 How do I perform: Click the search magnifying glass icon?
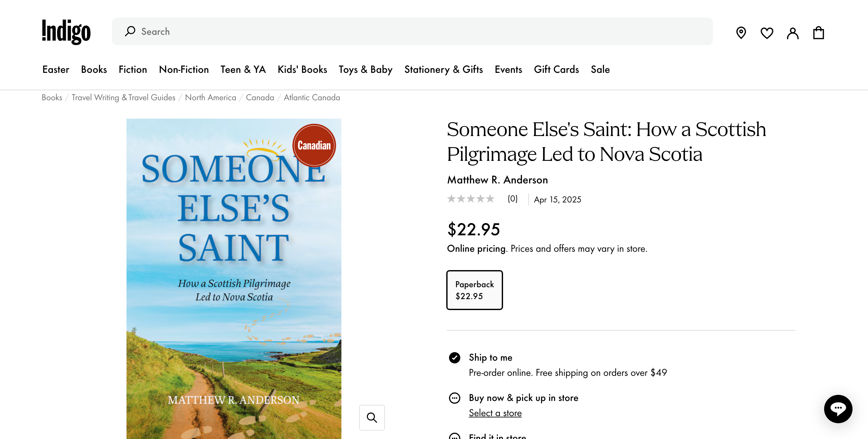[130, 31]
